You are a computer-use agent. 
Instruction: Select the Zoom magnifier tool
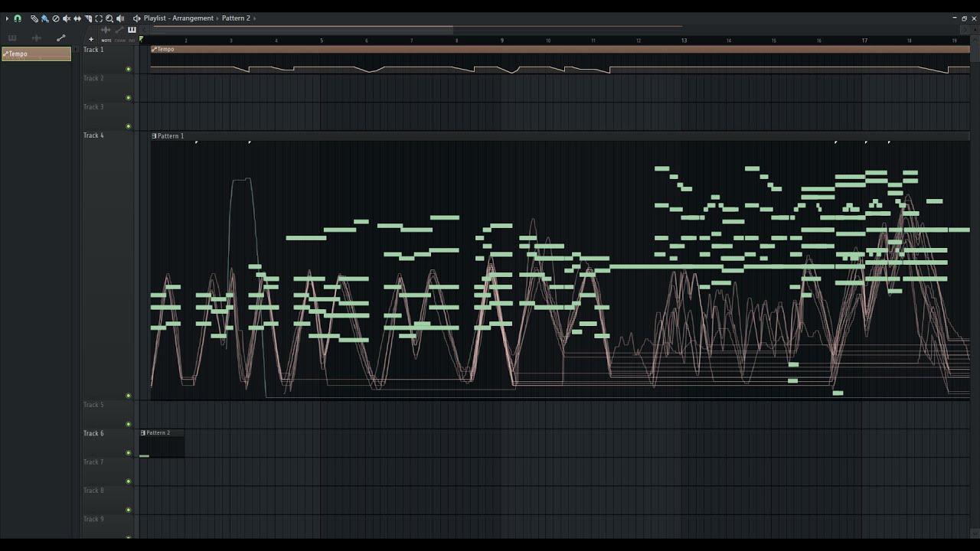pyautogui.click(x=109, y=18)
